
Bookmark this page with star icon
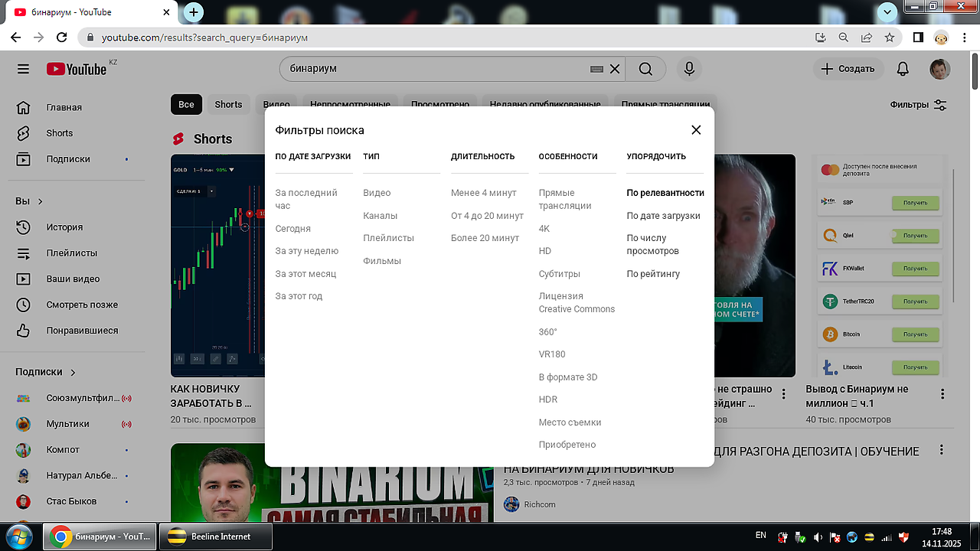point(889,37)
